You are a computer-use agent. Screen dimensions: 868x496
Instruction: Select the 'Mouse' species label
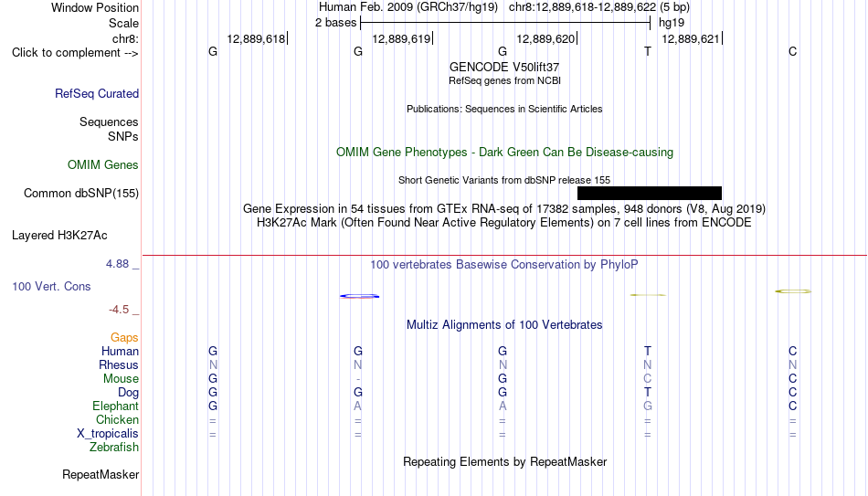point(121,379)
